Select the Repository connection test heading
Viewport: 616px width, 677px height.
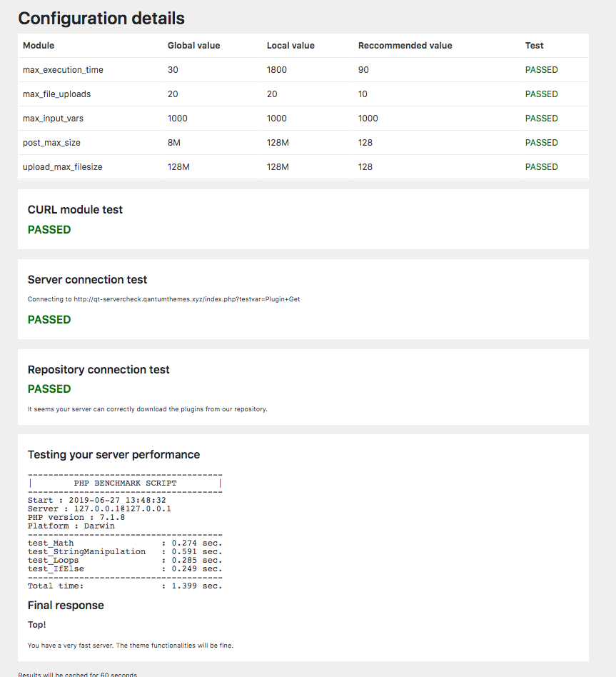click(99, 369)
